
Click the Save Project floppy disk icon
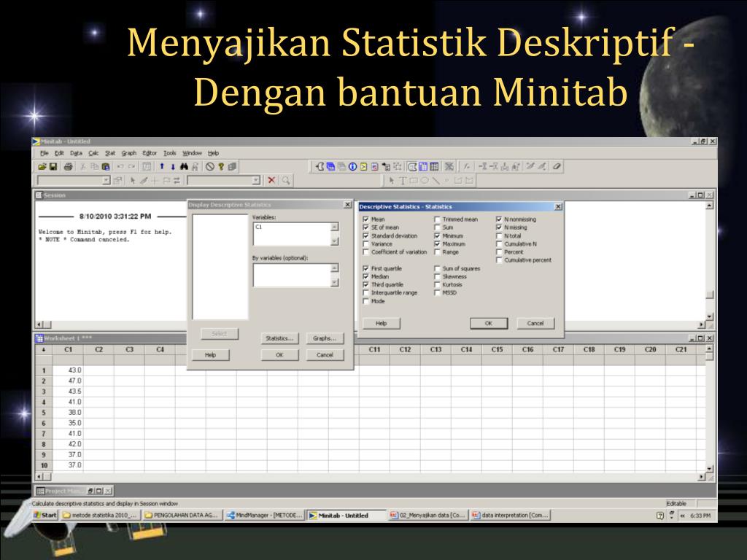53,167
